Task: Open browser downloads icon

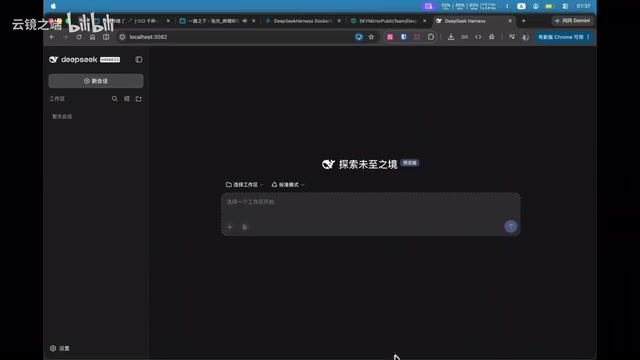Action: coord(451,37)
